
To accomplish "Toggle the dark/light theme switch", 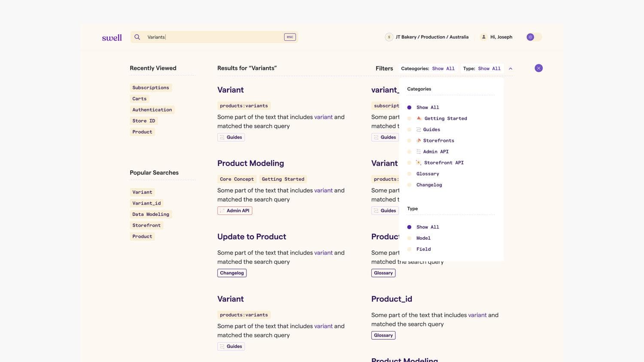I will click(x=534, y=37).
